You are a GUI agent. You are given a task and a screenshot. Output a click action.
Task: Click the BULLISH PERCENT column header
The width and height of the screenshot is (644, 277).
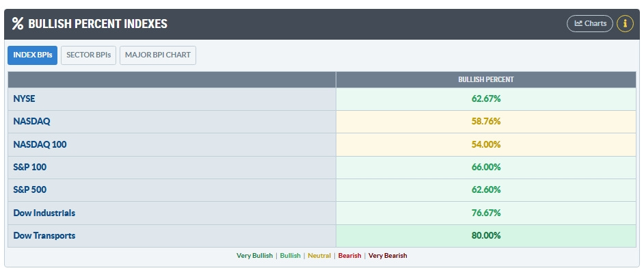point(486,80)
